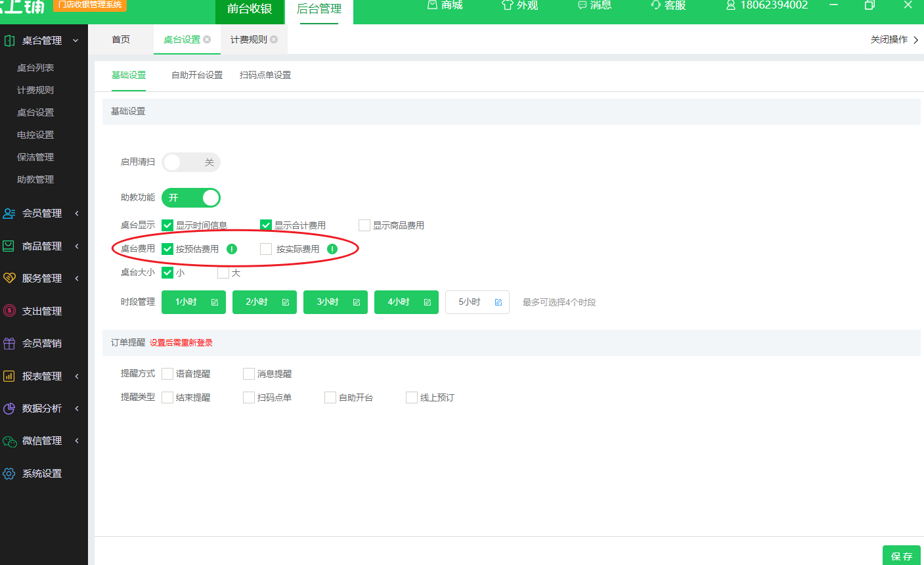Switch to the 计费规则 tab
The image size is (924, 565).
click(248, 39)
